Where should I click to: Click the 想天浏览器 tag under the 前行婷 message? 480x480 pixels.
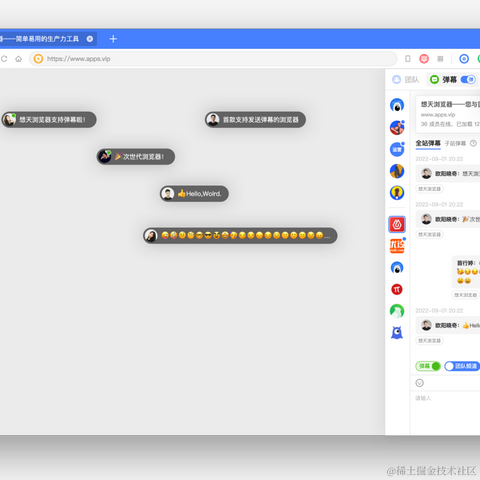(466, 295)
